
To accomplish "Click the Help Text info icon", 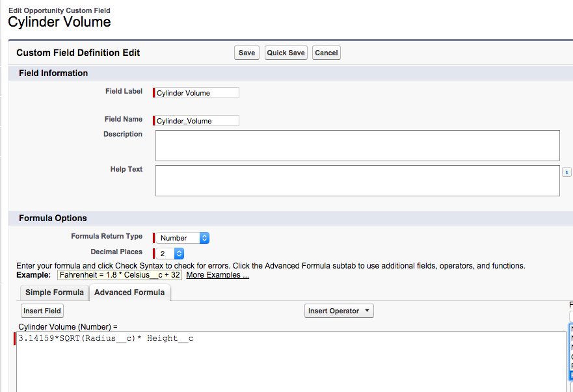I will tap(566, 172).
